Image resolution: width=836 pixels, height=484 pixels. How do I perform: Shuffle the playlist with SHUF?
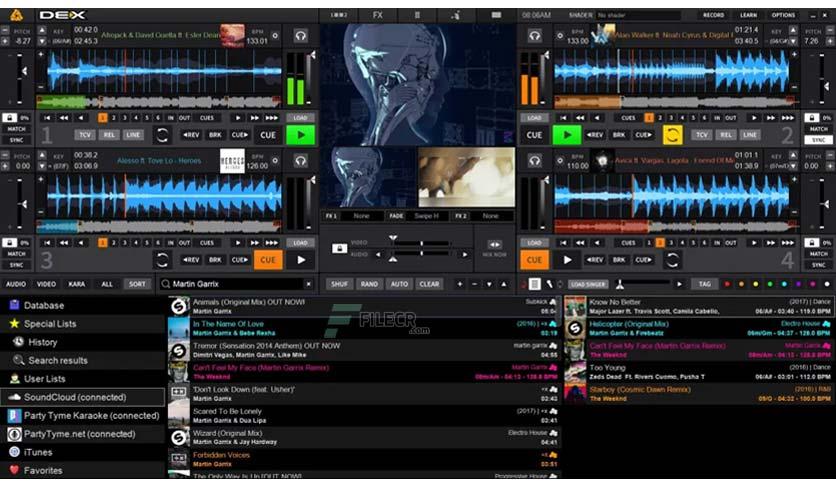(x=340, y=284)
